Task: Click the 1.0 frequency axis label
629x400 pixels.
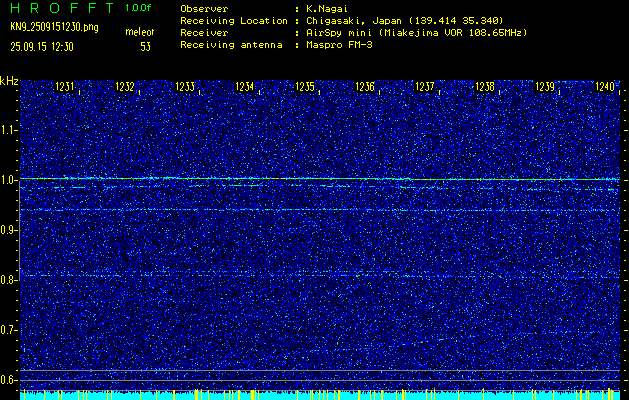Action: pos(9,180)
